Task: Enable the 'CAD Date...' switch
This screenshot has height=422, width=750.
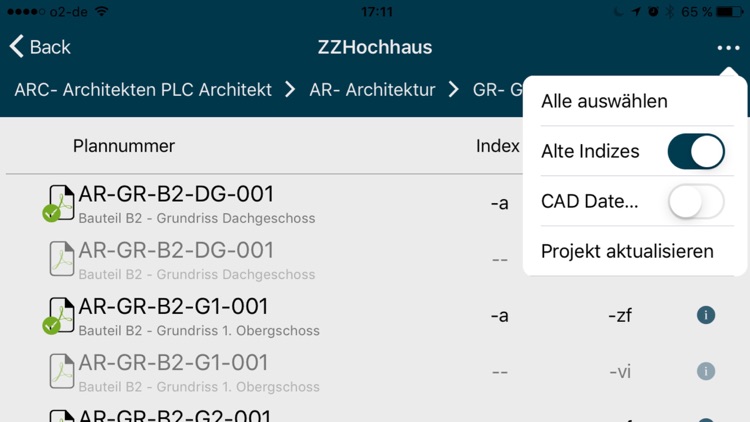Action: pos(696,201)
